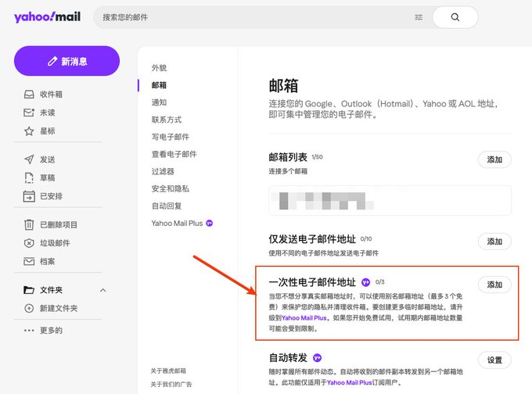Click the 文件夹 folder icon
This screenshot has height=394, width=532.
point(29,290)
